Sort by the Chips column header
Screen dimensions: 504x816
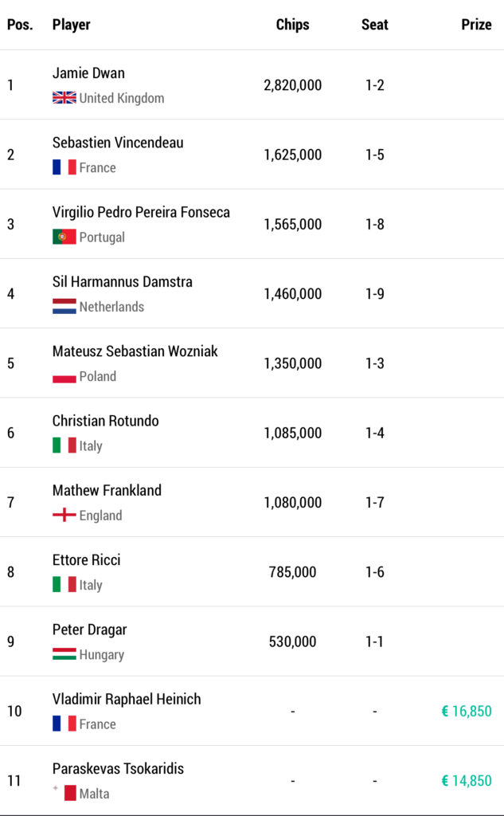[x=292, y=25]
